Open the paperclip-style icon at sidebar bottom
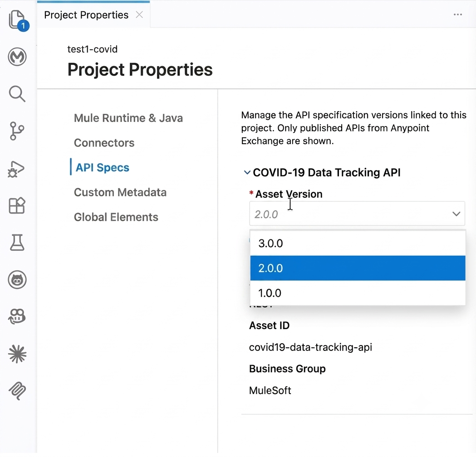This screenshot has width=476, height=457. (x=17, y=391)
